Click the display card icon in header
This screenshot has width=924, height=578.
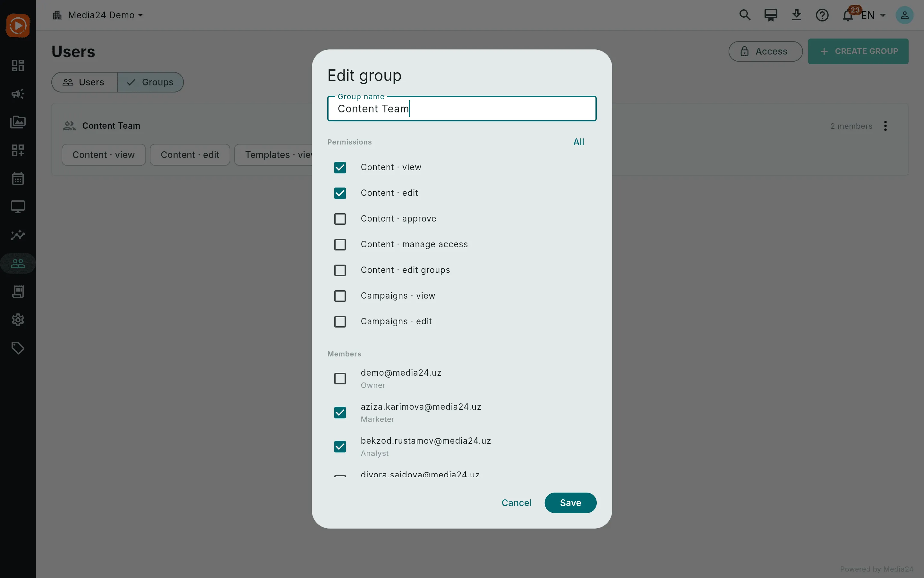(771, 15)
